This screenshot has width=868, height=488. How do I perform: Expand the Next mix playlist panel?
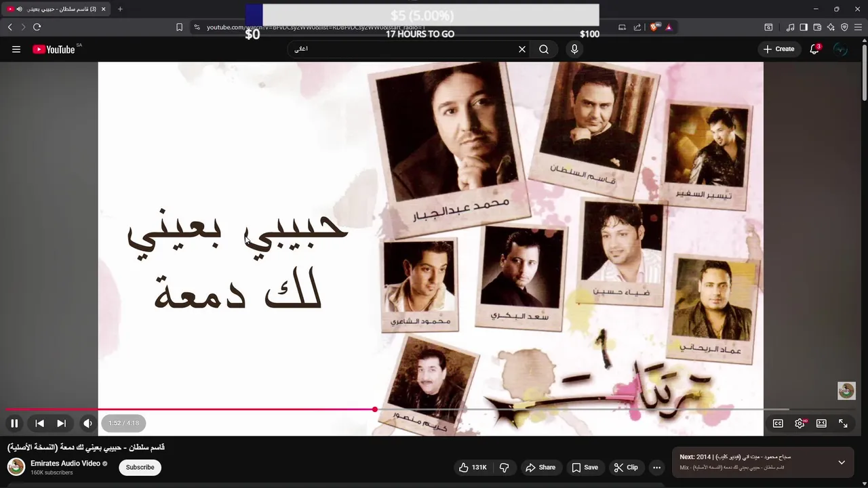pyautogui.click(x=842, y=462)
